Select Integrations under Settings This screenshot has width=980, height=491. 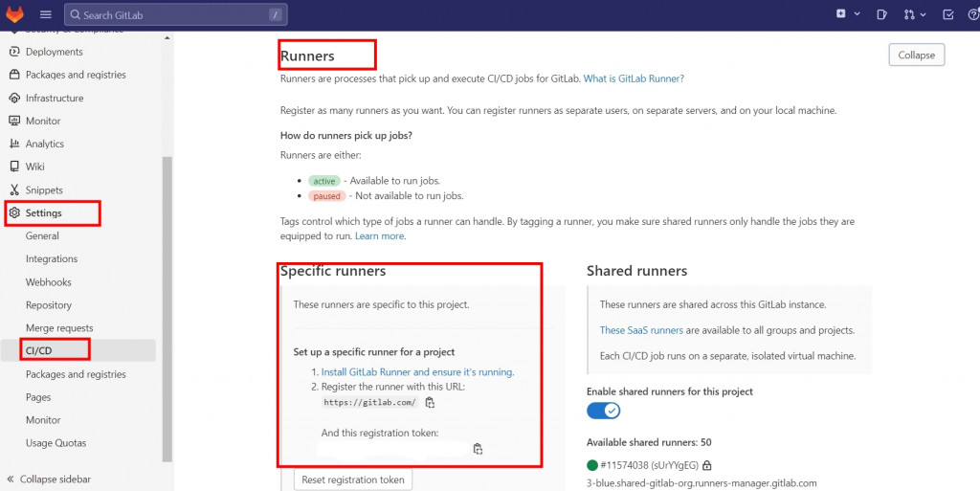coord(52,258)
